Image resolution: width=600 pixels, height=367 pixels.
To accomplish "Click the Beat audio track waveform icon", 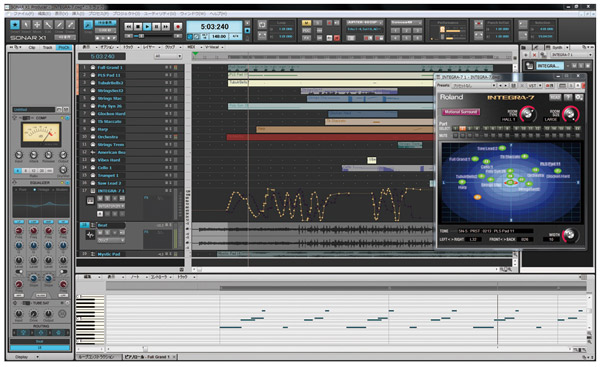I will pos(90,235).
